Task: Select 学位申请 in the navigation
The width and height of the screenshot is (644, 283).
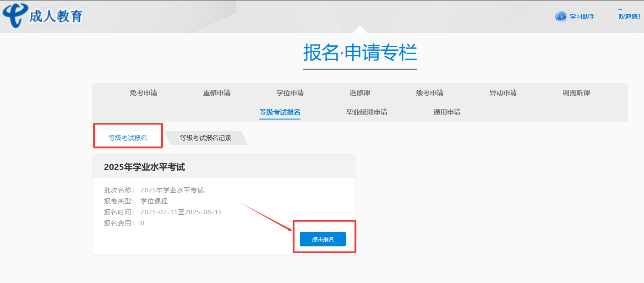Action: [x=290, y=93]
